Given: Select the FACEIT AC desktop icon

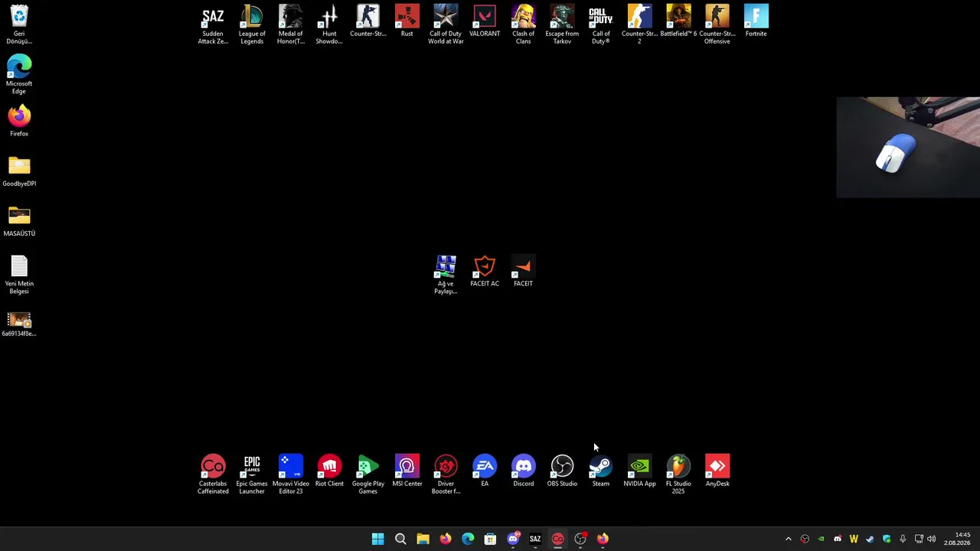Looking at the screenshot, I should pos(485,271).
